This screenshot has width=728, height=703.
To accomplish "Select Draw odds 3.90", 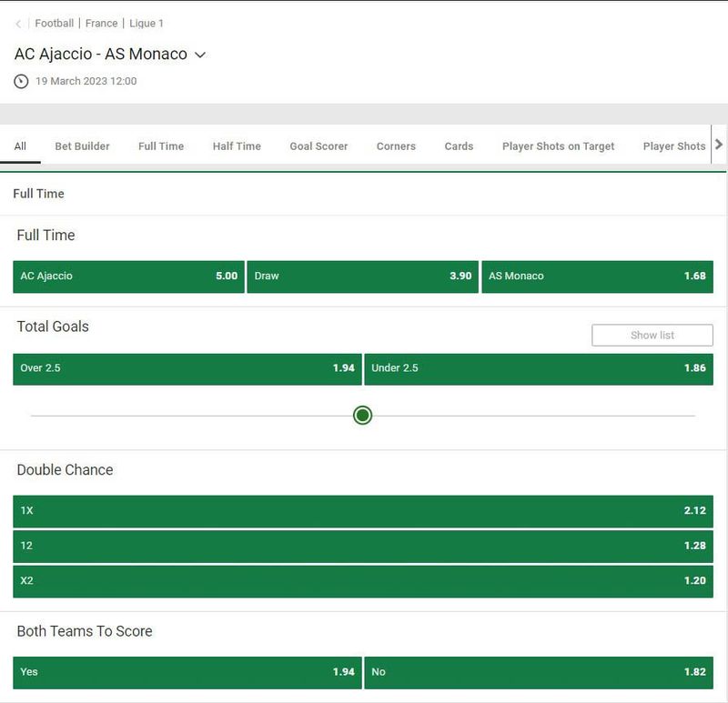I will point(362,276).
